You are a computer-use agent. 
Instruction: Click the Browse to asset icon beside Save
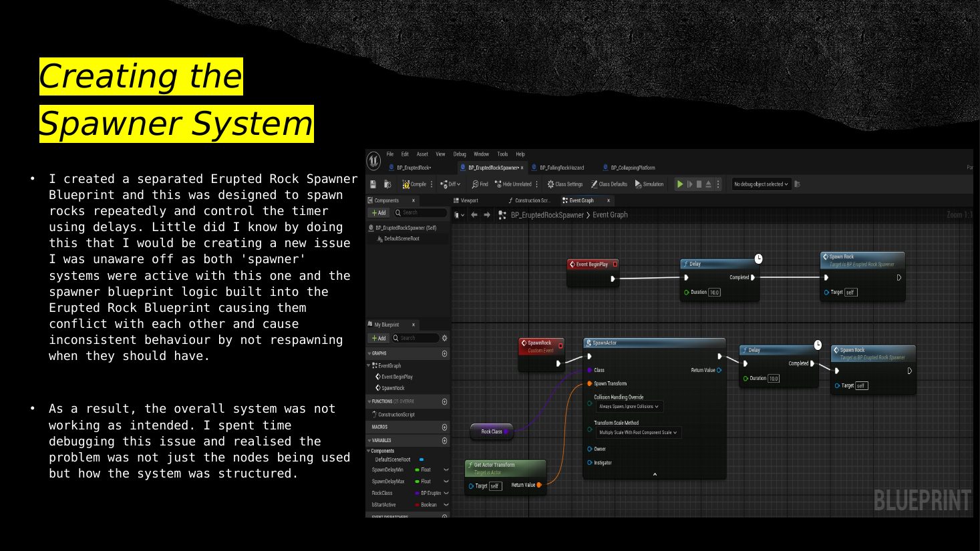click(x=387, y=184)
